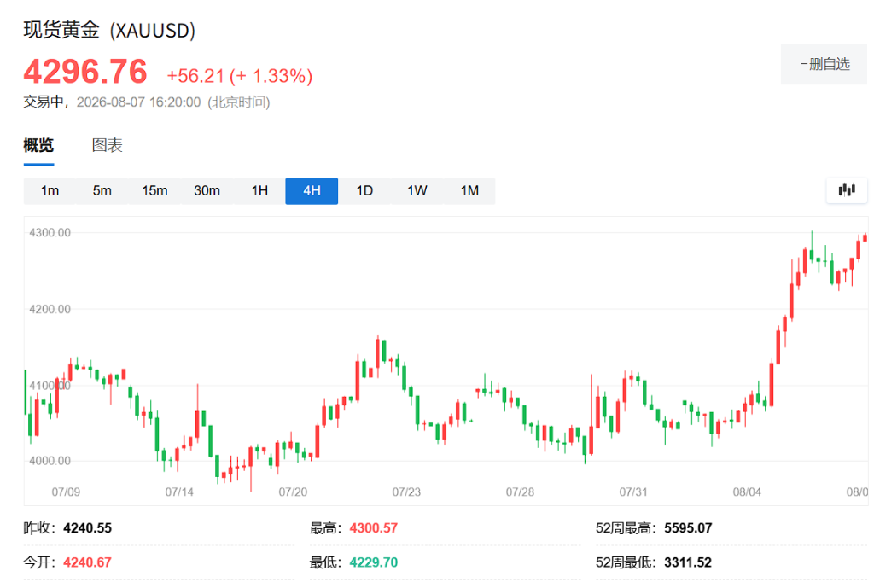Screen dimensions: 874x588
Task: Click the 52周最高 value 5595.07
Action: 688,527
